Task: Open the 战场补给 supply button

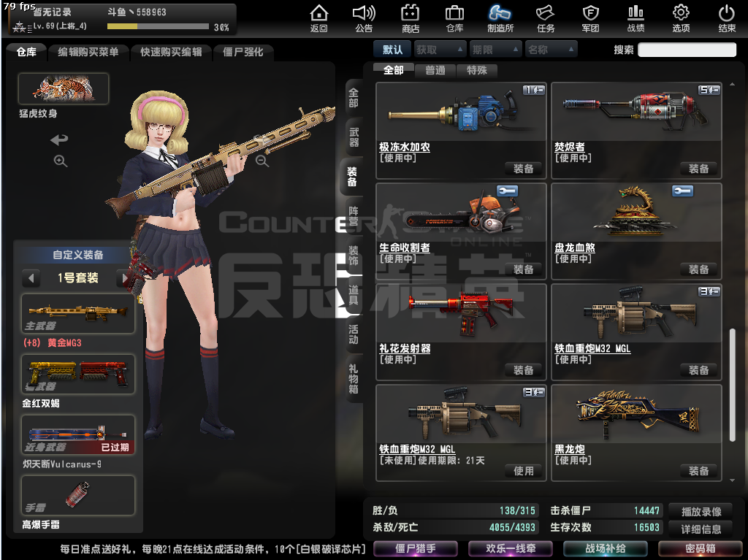Action: point(606,548)
